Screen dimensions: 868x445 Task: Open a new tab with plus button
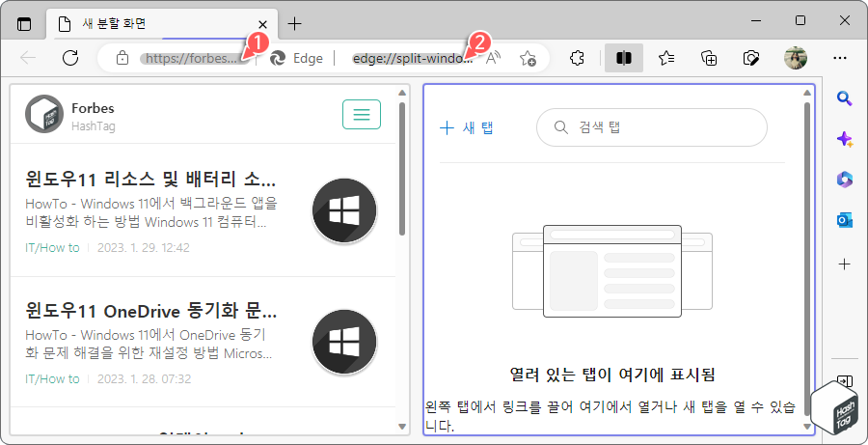coord(295,24)
